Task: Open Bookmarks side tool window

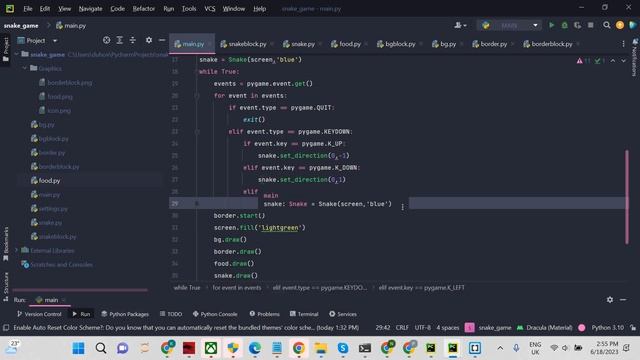Action: click(6, 244)
